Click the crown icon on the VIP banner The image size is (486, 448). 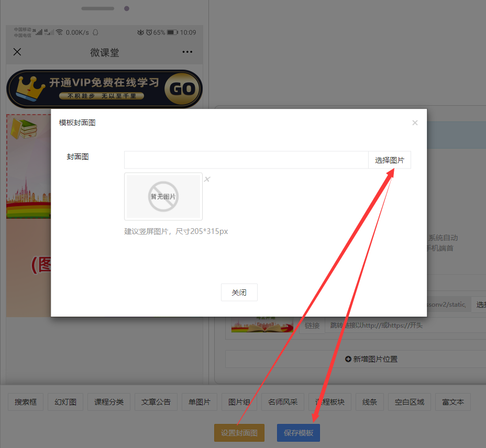[30, 88]
